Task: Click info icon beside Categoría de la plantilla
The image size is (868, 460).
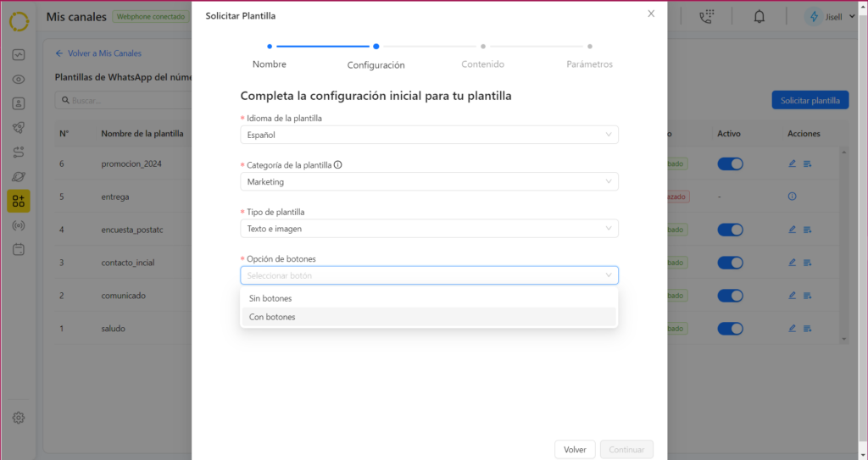Action: (x=338, y=165)
